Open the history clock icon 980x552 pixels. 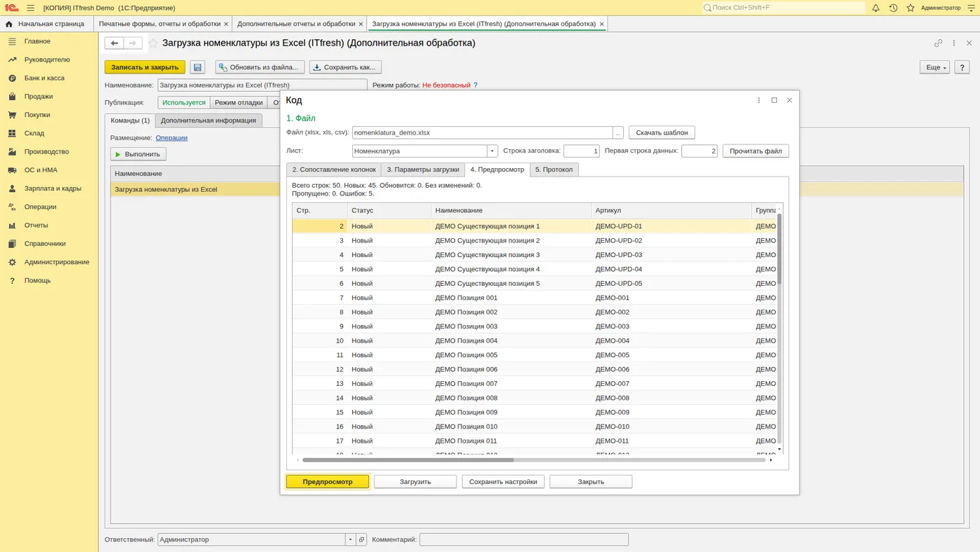[x=893, y=8]
